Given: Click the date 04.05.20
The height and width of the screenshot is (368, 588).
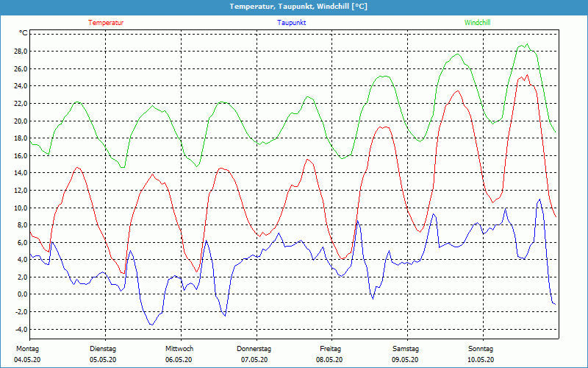Looking at the screenshot, I should [27, 360].
